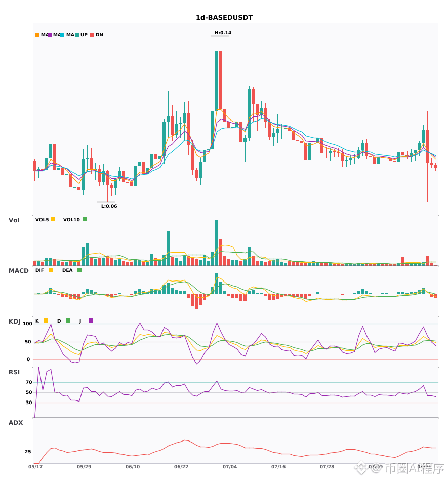Click the VOL5 legend text
The width and height of the screenshot is (448, 481).
[x=42, y=220]
